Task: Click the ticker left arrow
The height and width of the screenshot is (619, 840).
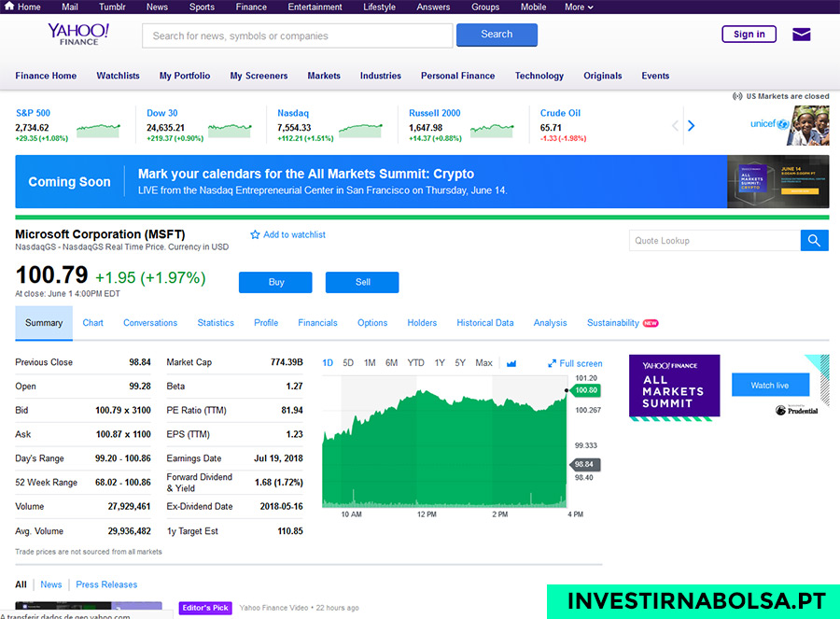Action: (675, 125)
